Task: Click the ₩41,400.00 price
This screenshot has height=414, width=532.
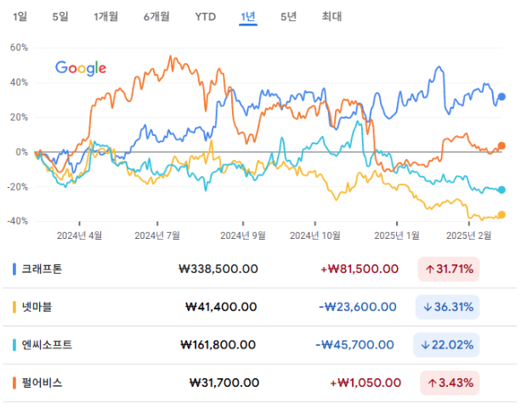Action: [221, 307]
